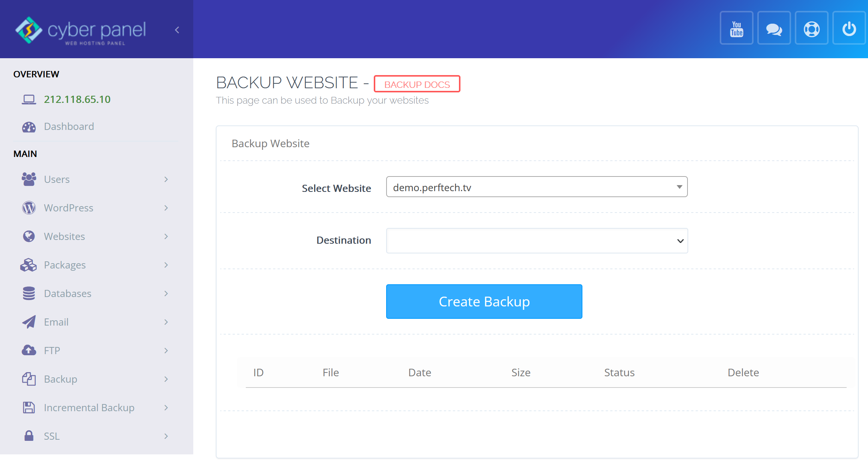This screenshot has height=466, width=868.
Task: Open the FTP menu item
Action: pos(52,351)
